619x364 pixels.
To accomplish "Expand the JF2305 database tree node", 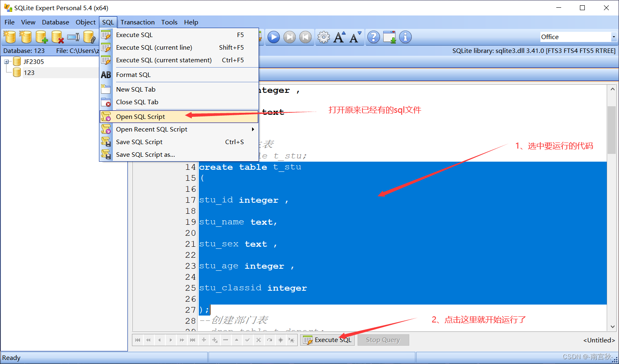I will pyautogui.click(x=7, y=61).
